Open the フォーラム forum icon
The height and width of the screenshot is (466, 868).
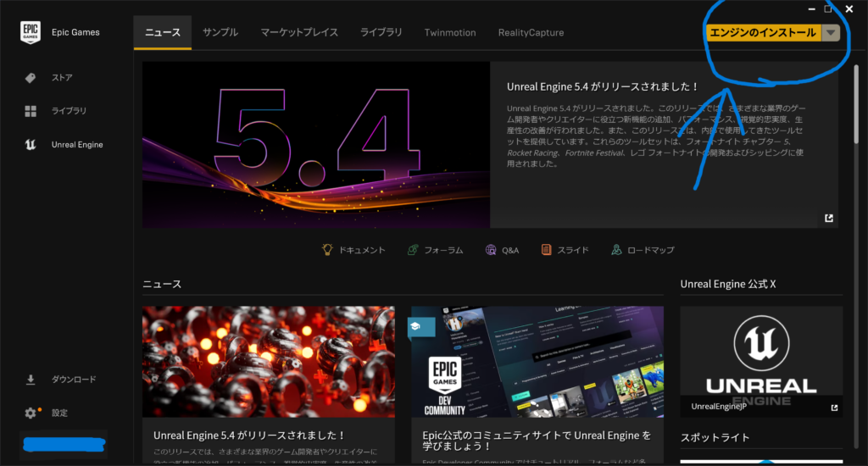(413, 250)
